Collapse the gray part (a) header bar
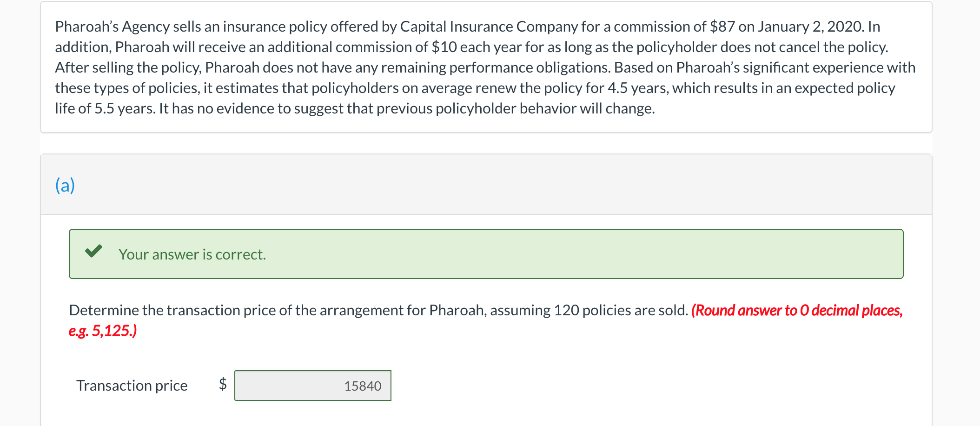This screenshot has height=426, width=980. point(486,185)
